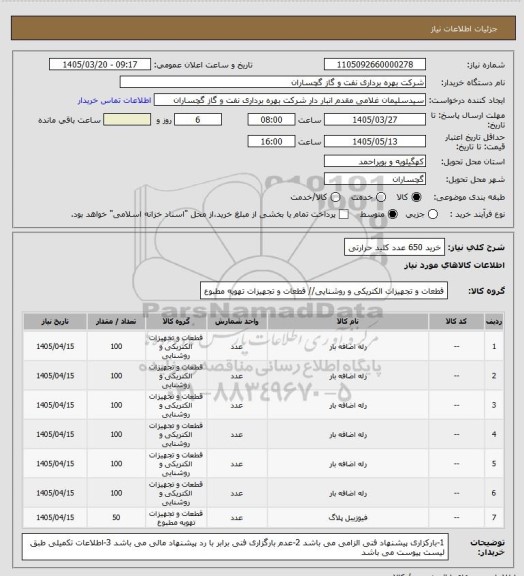524x576 pixels.
Task: Click quantity 100 in row 2
Action: pos(116,376)
